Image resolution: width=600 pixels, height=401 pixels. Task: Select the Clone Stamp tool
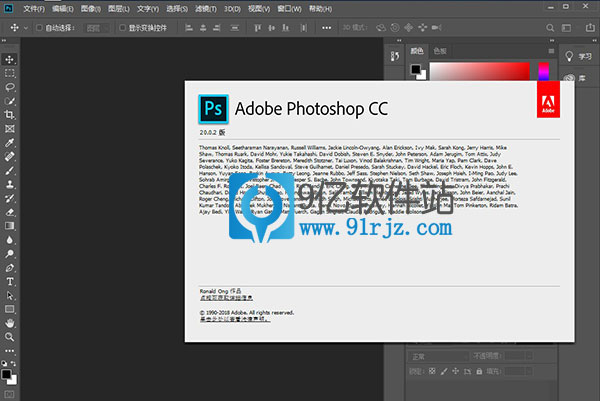point(10,184)
